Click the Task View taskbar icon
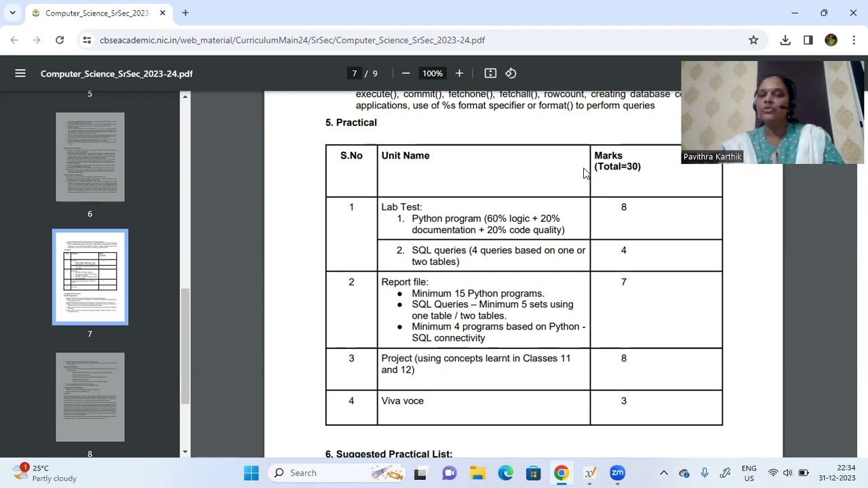 tap(420, 472)
